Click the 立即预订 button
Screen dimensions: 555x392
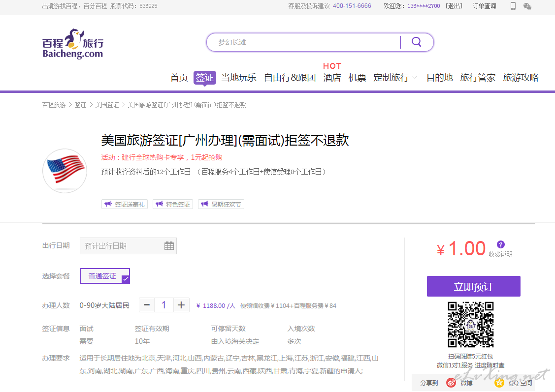[x=473, y=287]
